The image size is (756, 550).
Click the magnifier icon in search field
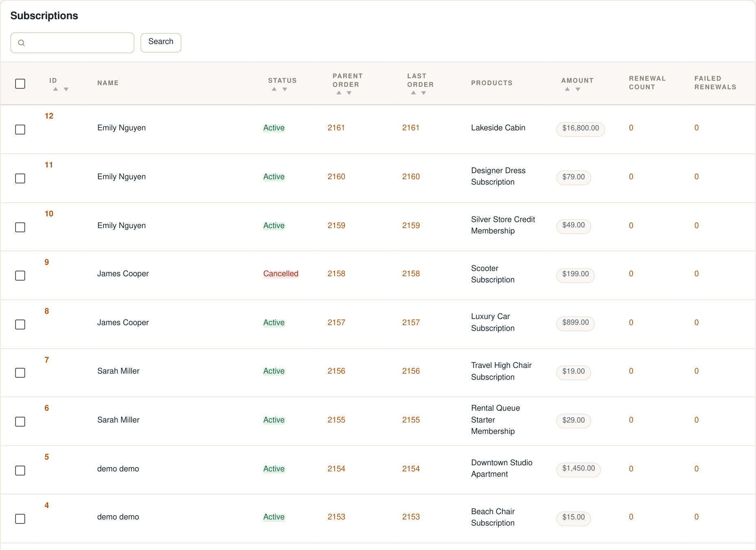[22, 43]
